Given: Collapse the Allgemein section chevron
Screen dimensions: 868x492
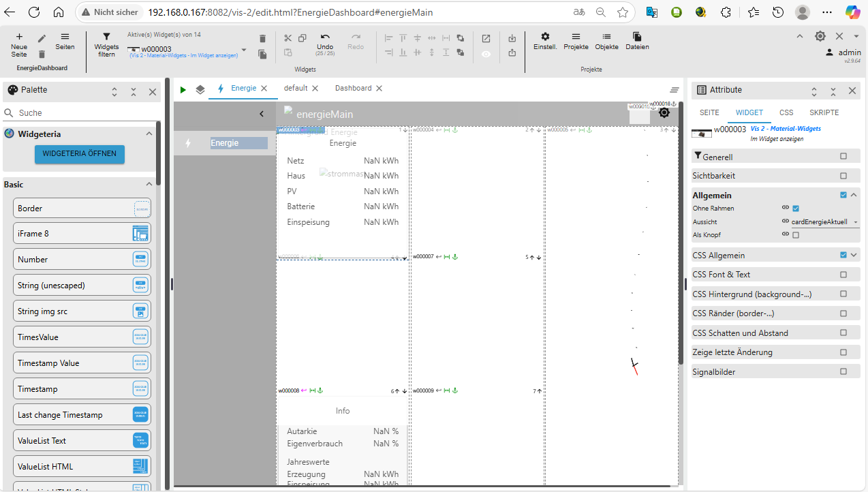Looking at the screenshot, I should [x=854, y=195].
